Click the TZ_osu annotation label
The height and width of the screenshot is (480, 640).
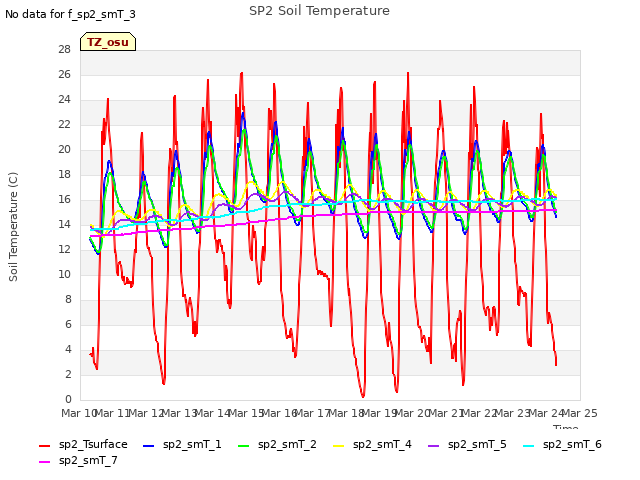108,42
